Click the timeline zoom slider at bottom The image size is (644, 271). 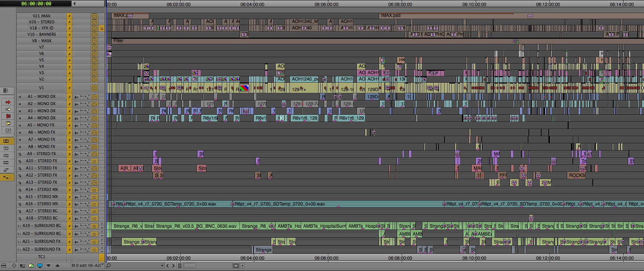pyautogui.click(x=189, y=266)
